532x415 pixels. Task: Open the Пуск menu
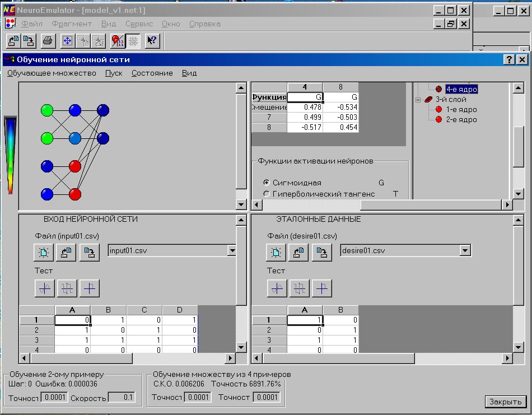(113, 73)
